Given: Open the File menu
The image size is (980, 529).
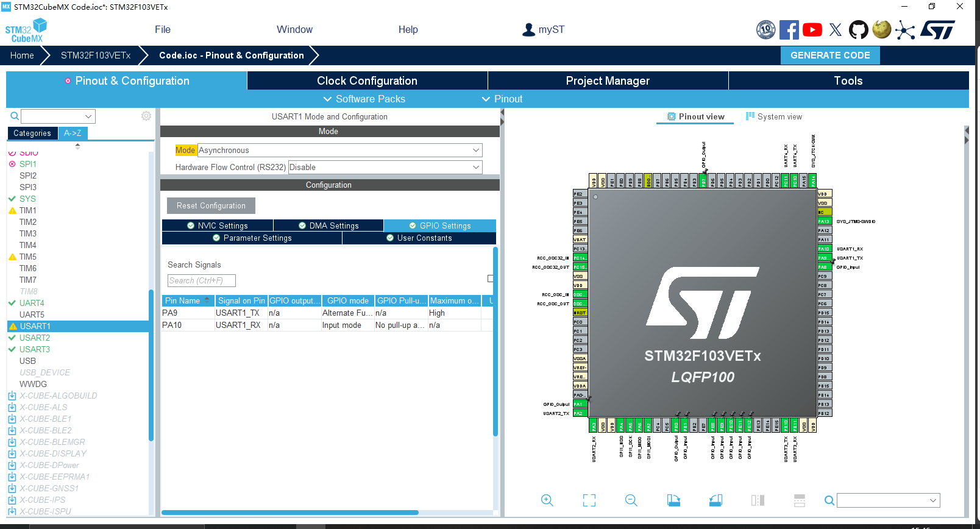Looking at the screenshot, I should [x=163, y=29].
